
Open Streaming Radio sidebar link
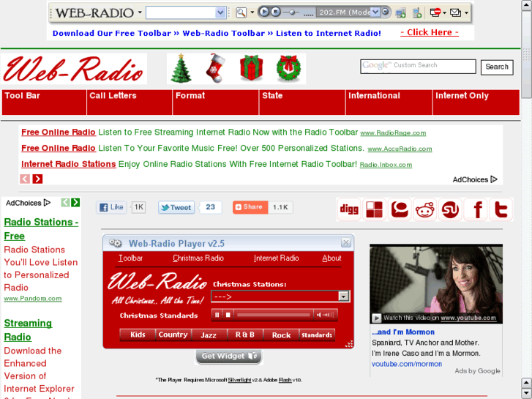(28, 330)
